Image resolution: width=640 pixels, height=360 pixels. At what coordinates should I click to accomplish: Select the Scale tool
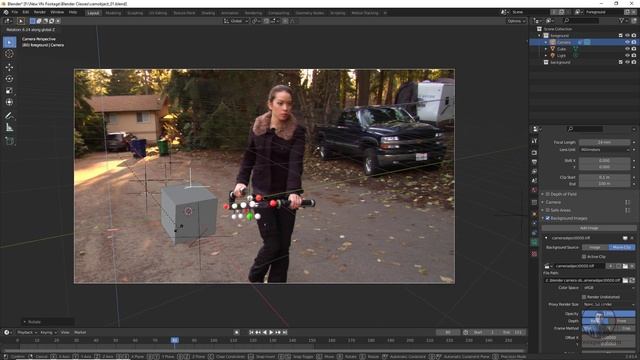[x=9, y=91]
